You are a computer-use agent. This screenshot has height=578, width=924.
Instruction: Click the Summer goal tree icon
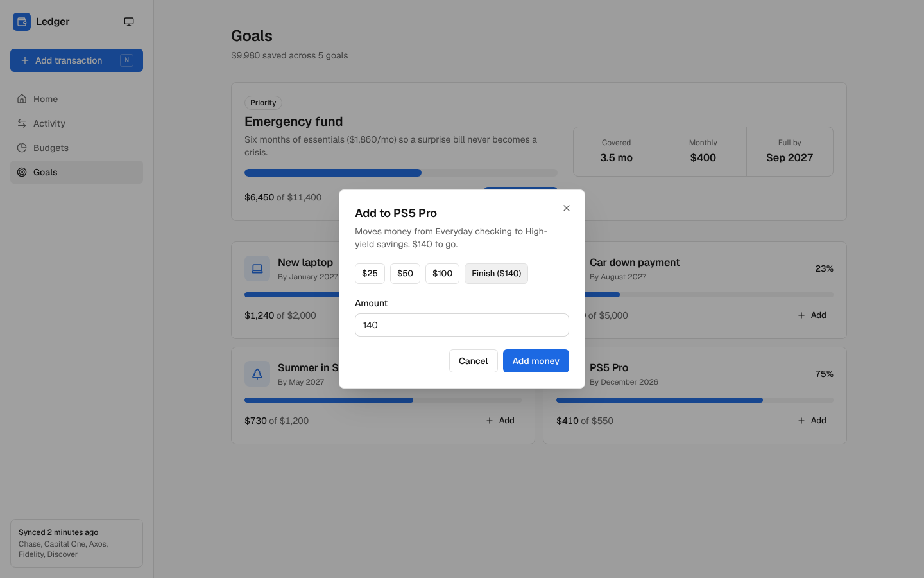(x=257, y=374)
